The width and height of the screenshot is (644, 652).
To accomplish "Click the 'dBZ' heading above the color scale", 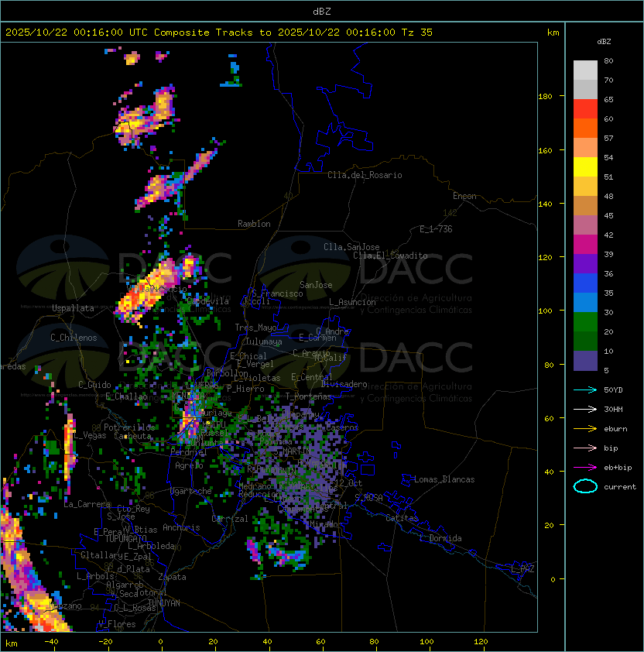I will coord(604,42).
